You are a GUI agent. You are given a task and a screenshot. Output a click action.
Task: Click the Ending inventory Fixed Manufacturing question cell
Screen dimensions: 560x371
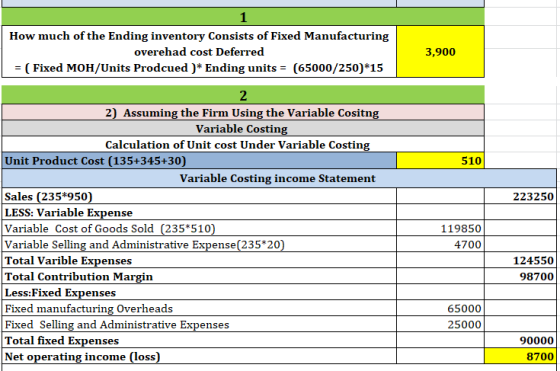click(x=199, y=51)
